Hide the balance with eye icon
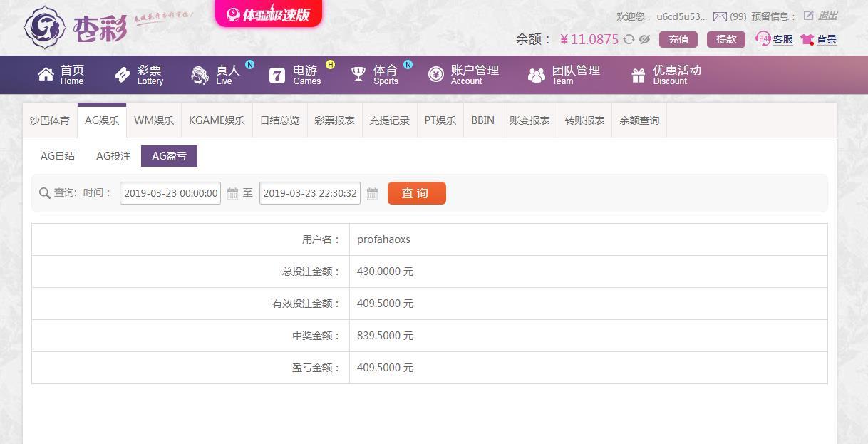Image resolution: width=868 pixels, height=444 pixels. point(645,39)
